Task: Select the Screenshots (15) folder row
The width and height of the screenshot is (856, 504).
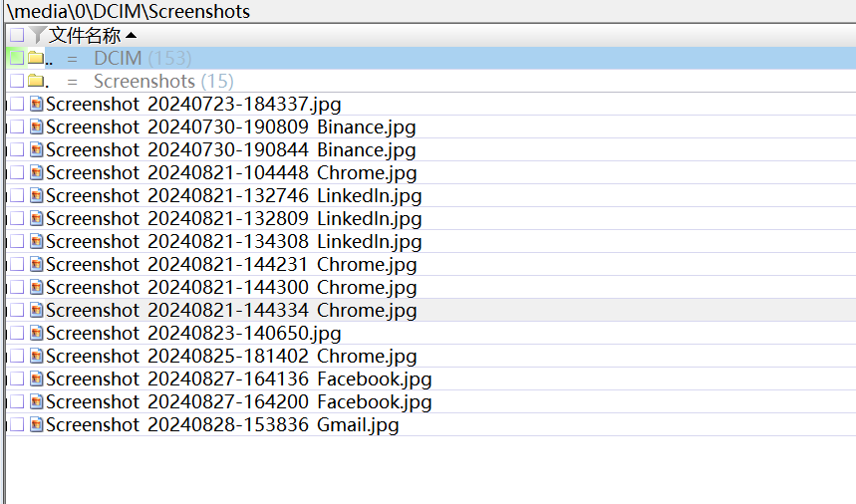Action: (x=162, y=81)
